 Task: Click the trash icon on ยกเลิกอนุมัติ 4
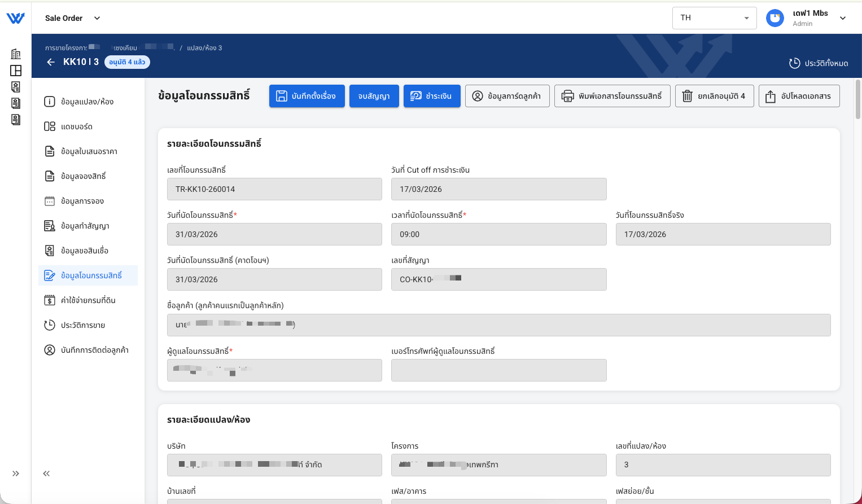click(x=686, y=96)
